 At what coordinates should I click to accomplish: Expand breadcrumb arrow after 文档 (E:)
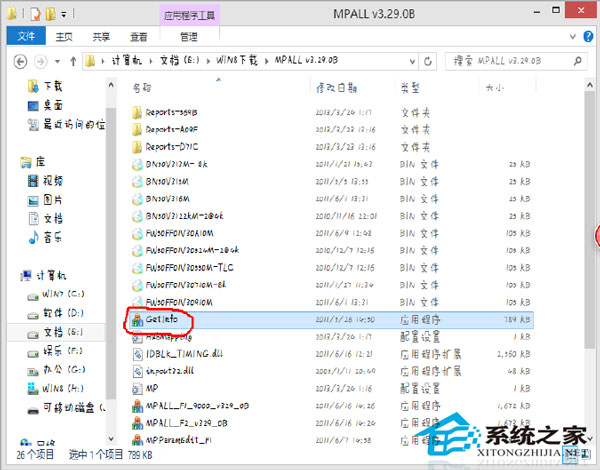point(209,61)
